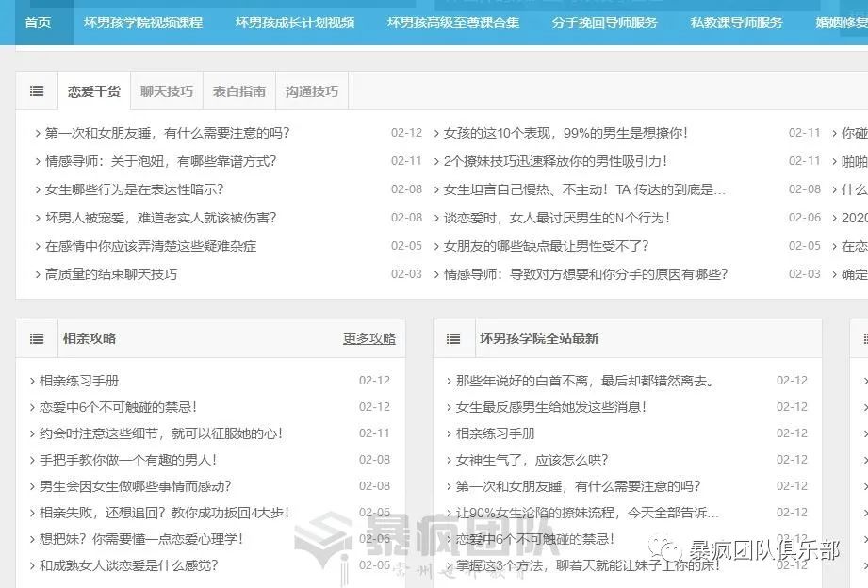Open the 首页 menu item
The height and width of the screenshot is (588, 868).
tap(39, 21)
